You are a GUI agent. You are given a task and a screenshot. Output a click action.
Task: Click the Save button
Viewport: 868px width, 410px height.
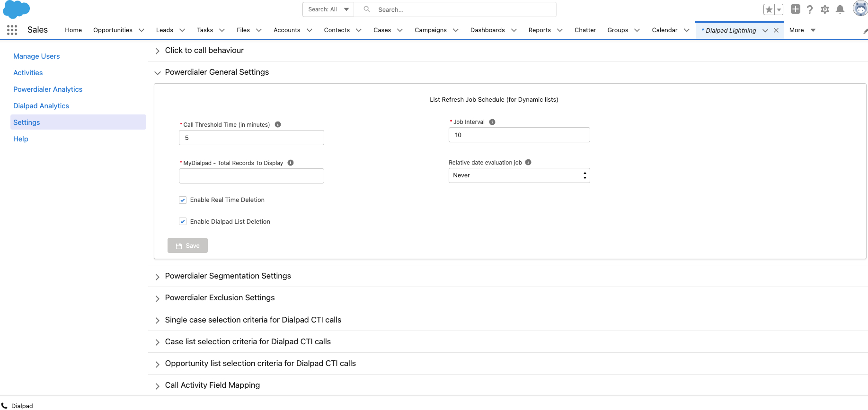pyautogui.click(x=187, y=245)
